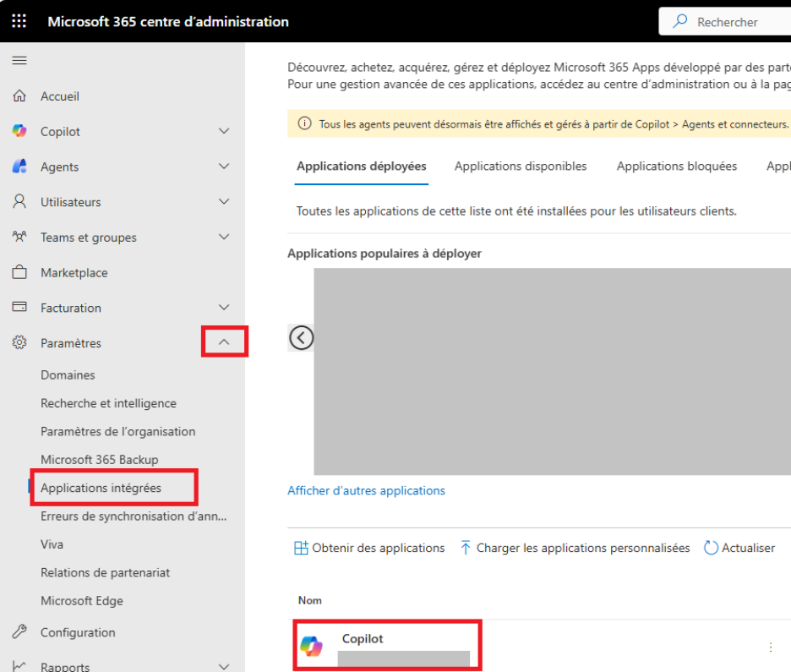Click the Actualiser button label

748,548
